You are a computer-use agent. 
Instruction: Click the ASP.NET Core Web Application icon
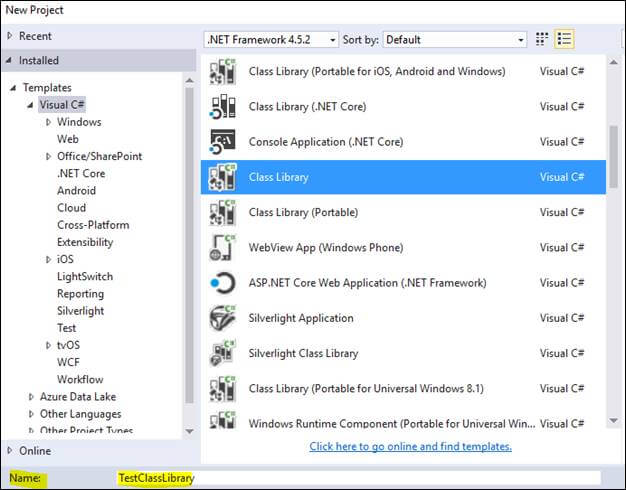pos(223,283)
